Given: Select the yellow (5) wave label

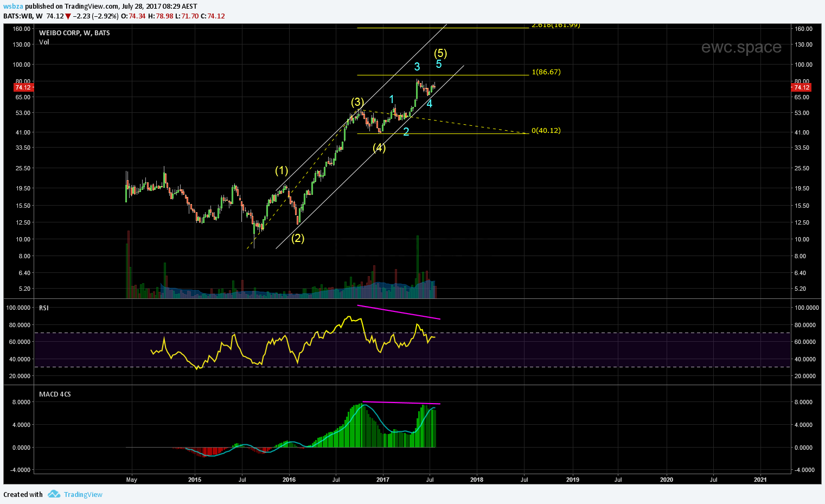Looking at the screenshot, I should pyautogui.click(x=440, y=53).
